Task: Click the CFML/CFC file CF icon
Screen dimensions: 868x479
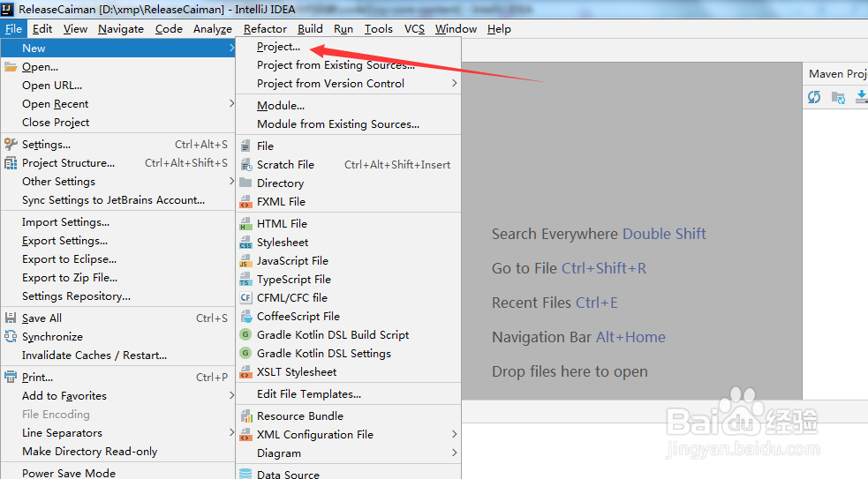Action: 245,297
